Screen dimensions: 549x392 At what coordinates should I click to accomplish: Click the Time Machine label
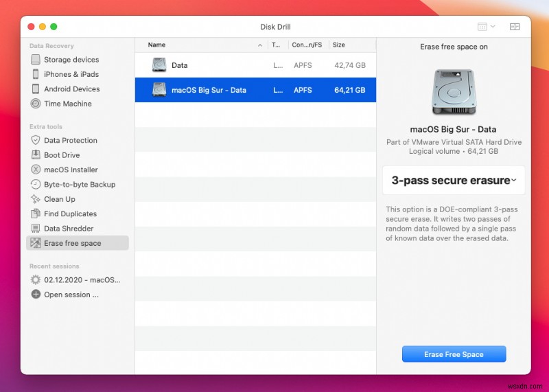(68, 104)
